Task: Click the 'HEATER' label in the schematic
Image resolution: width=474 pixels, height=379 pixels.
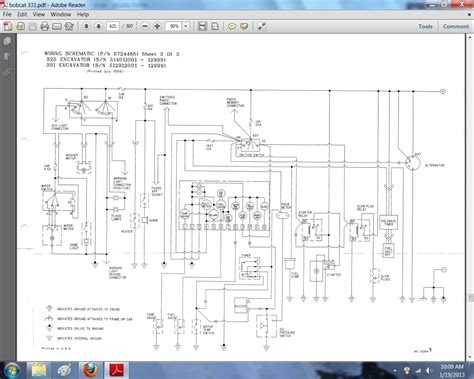Action: coord(127,231)
